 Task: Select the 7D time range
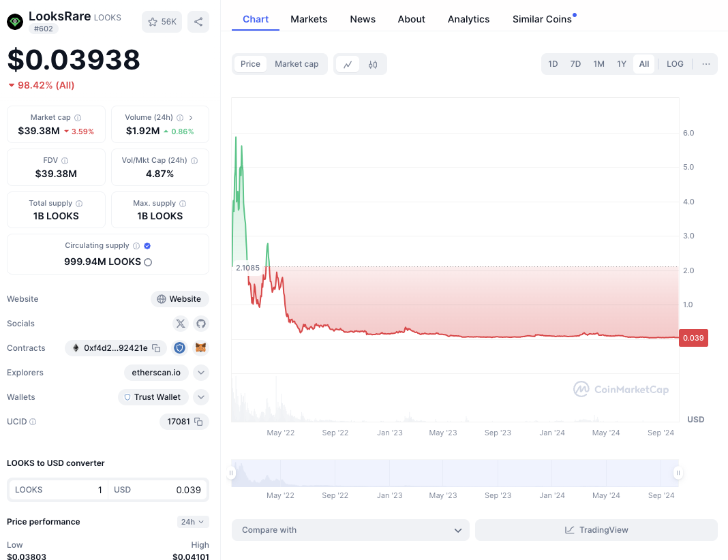click(575, 64)
